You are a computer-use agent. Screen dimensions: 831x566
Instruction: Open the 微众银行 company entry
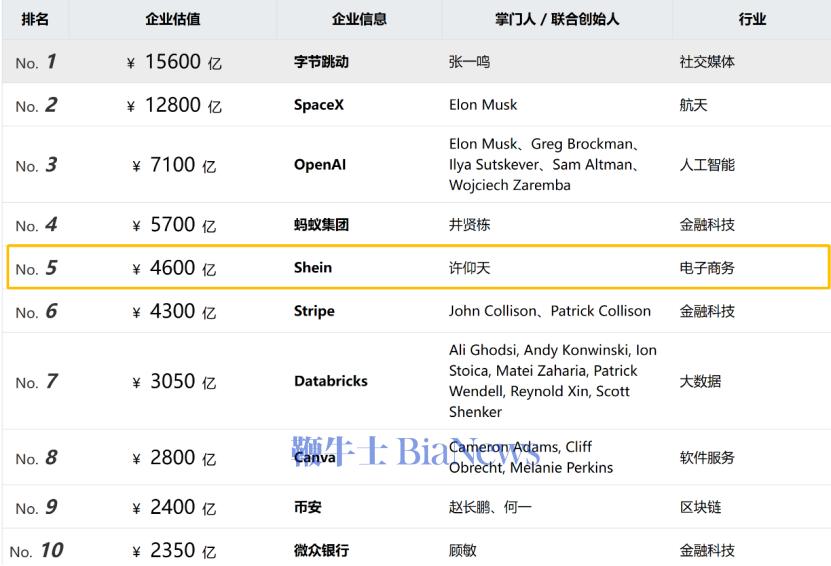(x=321, y=551)
